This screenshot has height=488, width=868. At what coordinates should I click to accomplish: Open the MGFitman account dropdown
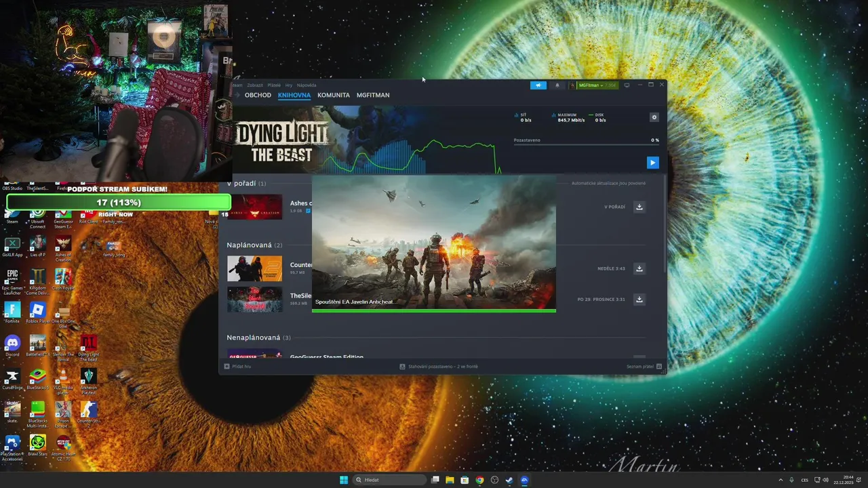[593, 85]
